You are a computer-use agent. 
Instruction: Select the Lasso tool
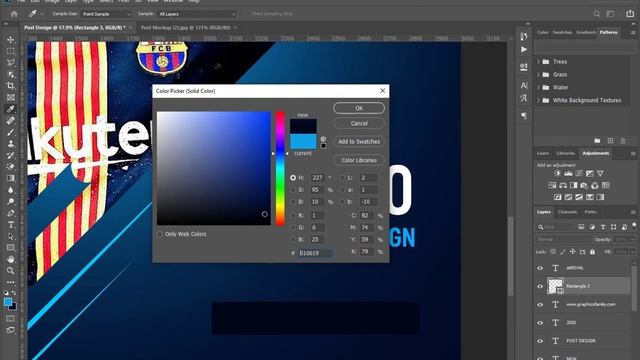11,62
